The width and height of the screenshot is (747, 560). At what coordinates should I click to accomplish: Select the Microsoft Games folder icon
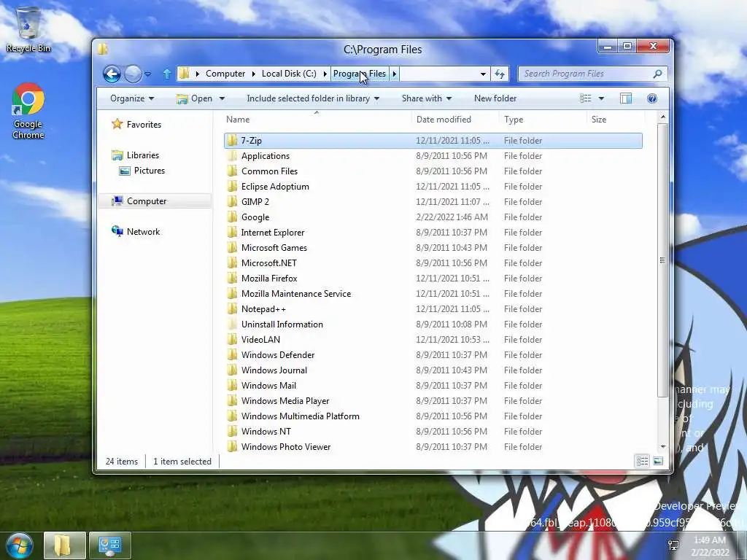(232, 248)
